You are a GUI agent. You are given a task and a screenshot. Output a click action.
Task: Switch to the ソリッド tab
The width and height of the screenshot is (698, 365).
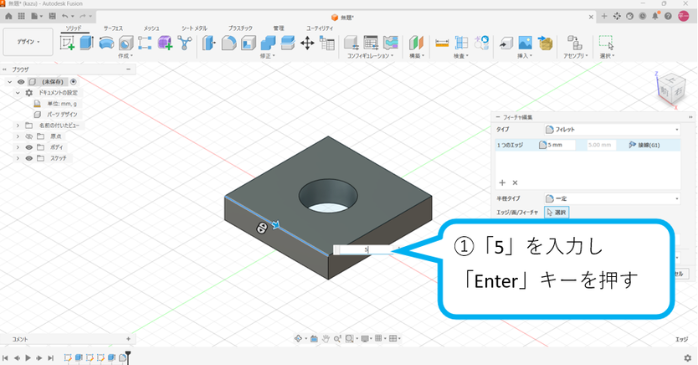pyautogui.click(x=73, y=28)
